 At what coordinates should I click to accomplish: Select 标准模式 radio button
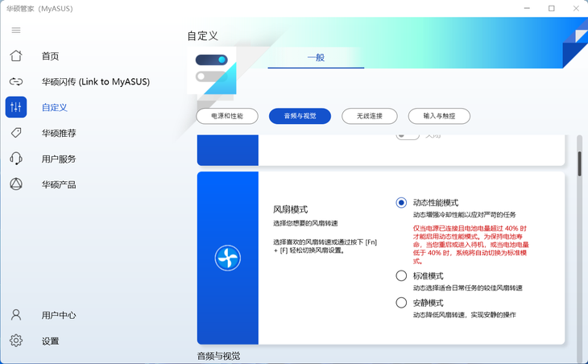pos(401,275)
